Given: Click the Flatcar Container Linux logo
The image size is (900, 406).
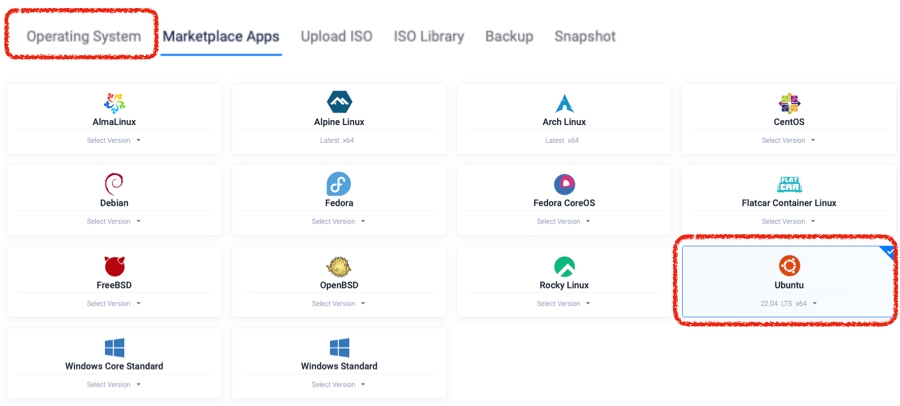Looking at the screenshot, I should click(x=789, y=184).
